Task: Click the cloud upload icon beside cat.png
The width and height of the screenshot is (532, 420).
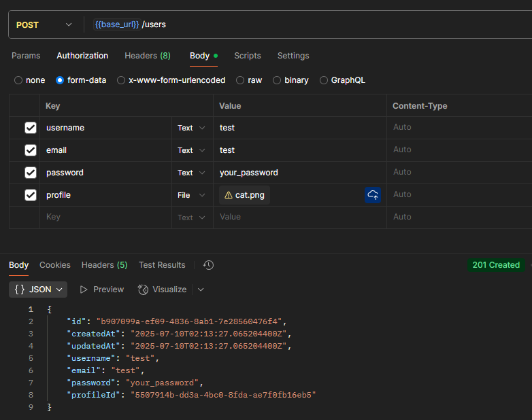Action: click(x=372, y=195)
